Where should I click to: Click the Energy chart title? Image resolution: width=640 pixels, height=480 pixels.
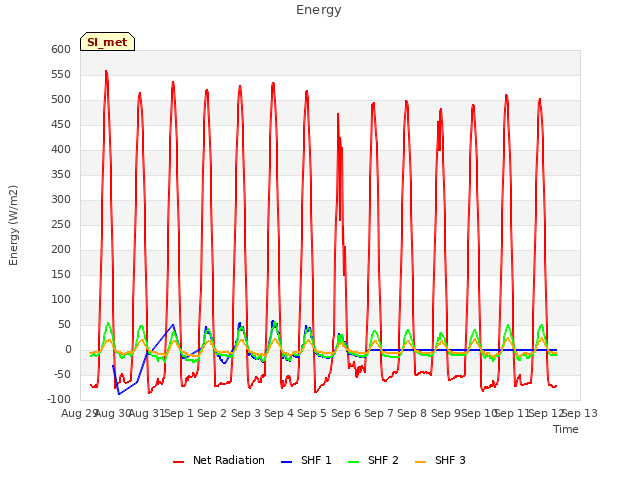[x=319, y=10]
